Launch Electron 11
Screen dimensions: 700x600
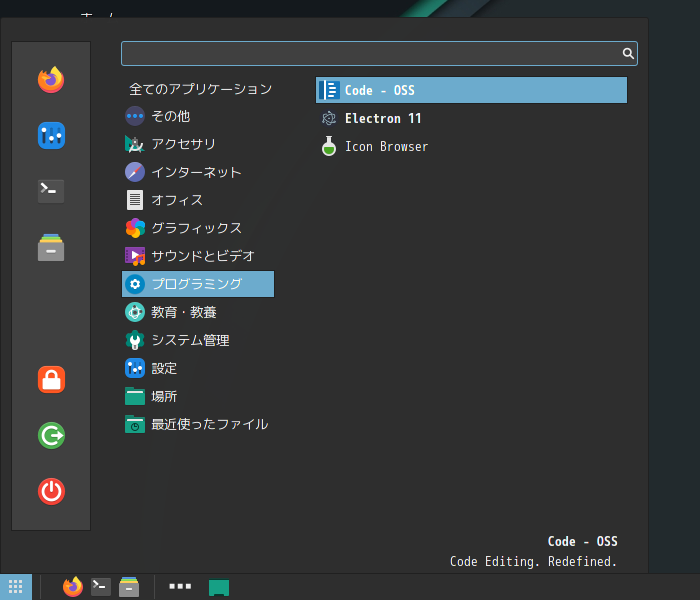(x=471, y=118)
